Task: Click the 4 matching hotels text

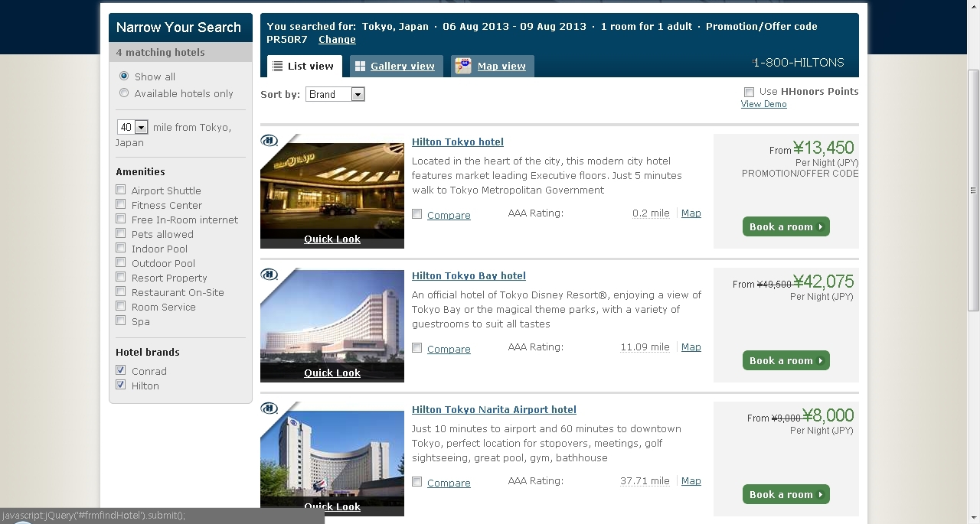Action: click(161, 53)
